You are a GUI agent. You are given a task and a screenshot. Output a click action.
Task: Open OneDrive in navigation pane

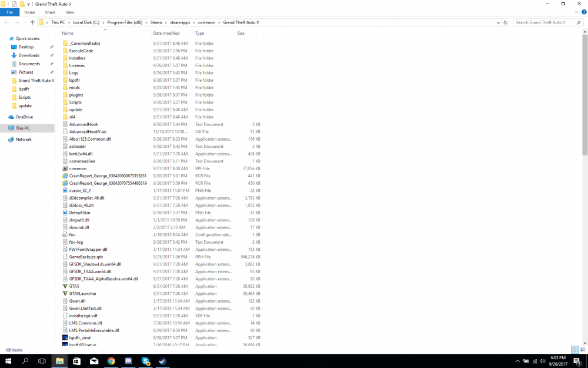pos(24,117)
